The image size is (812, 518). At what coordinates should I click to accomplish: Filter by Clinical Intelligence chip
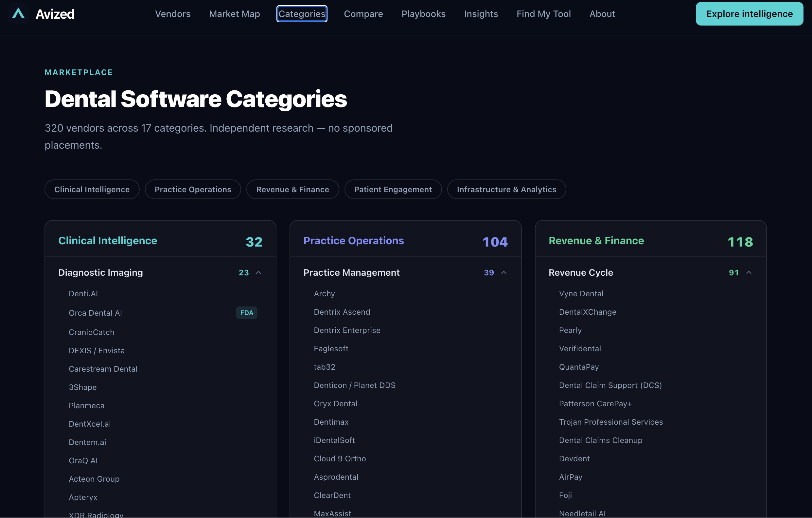92,189
